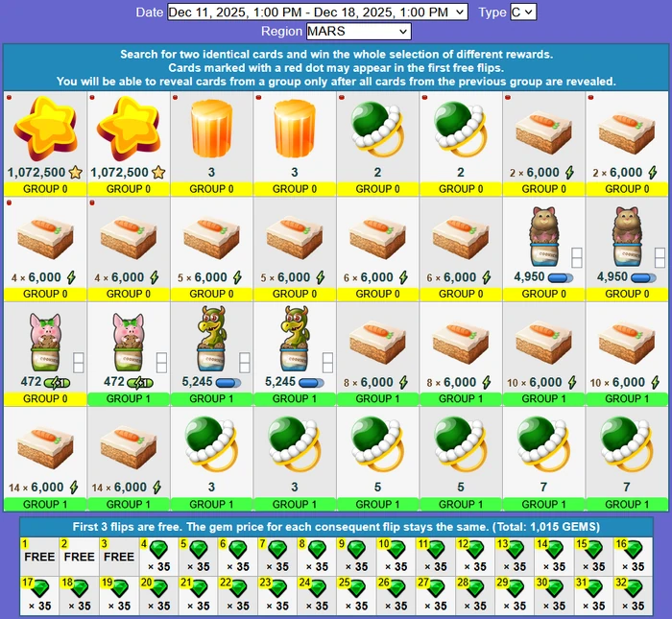Select pig cookie jar in GROUP 1

coord(129,342)
